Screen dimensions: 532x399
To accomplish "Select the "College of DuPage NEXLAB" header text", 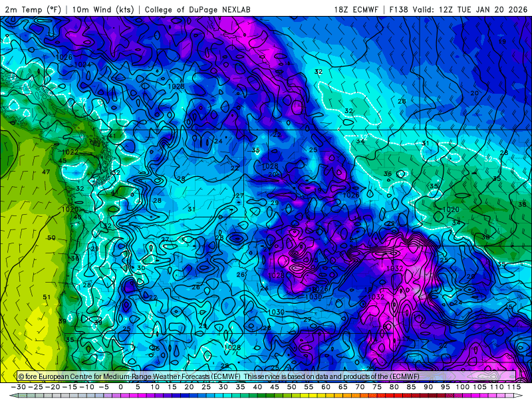I will pyautogui.click(x=198, y=9).
